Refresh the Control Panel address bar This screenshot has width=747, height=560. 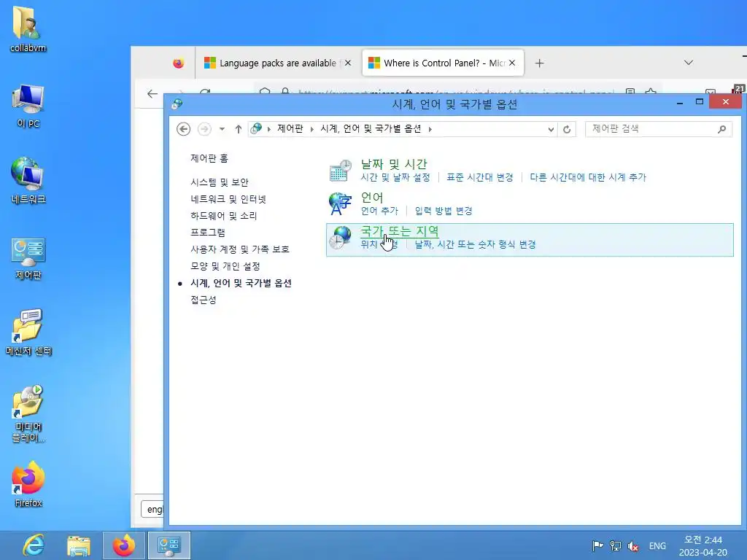click(x=566, y=129)
